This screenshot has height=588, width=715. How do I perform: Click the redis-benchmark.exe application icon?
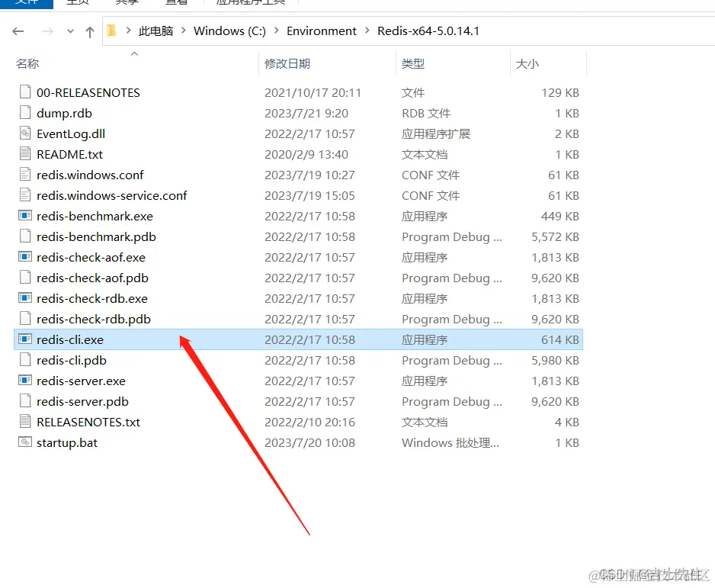click(x=25, y=215)
